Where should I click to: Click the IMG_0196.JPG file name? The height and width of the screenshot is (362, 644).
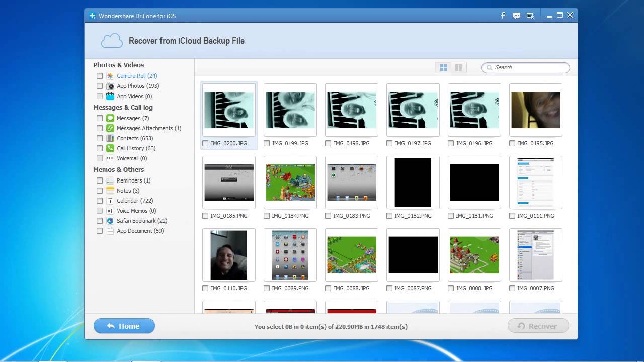474,143
